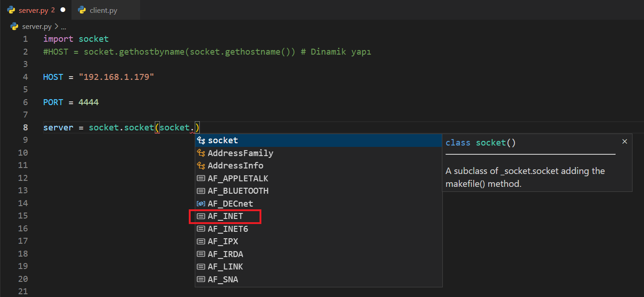Select AF_INET from autocomplete list
Screen dimensions: 644x297
tap(225, 216)
